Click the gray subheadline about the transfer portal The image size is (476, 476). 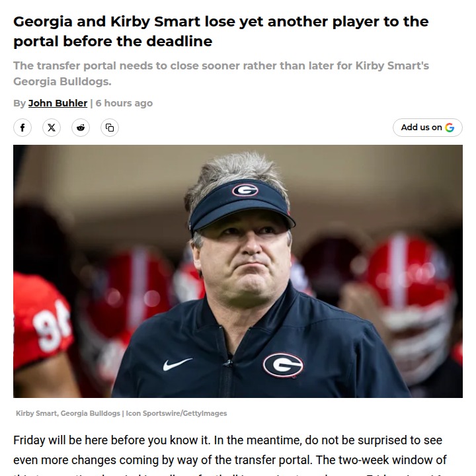pos(221,73)
